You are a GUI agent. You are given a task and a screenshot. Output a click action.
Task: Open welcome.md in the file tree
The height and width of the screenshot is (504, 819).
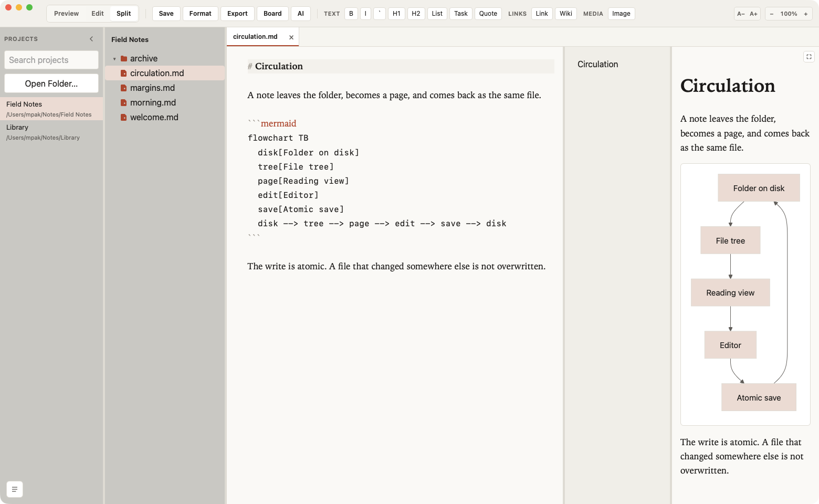165,118
